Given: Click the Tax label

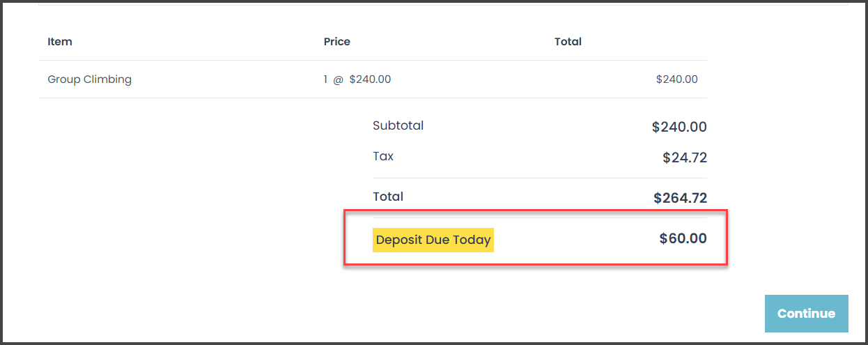Looking at the screenshot, I should pyautogui.click(x=383, y=156).
